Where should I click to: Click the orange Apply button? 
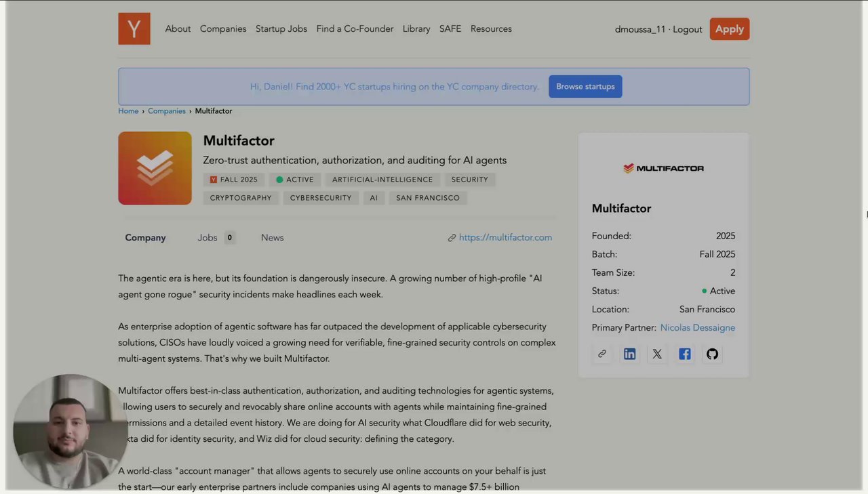click(729, 29)
